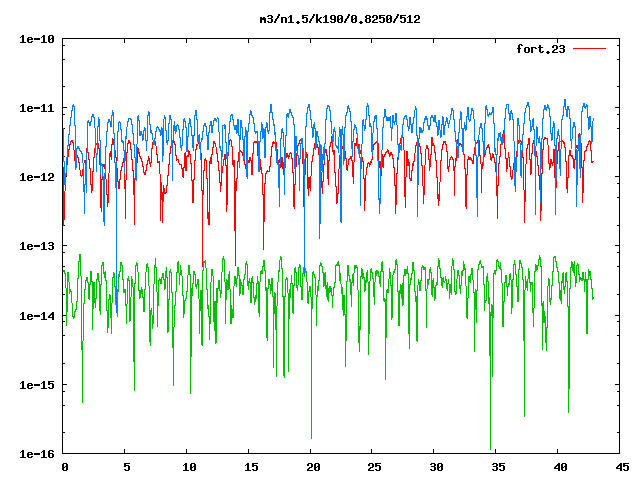Click the x-axis label 20

[x=313, y=467]
